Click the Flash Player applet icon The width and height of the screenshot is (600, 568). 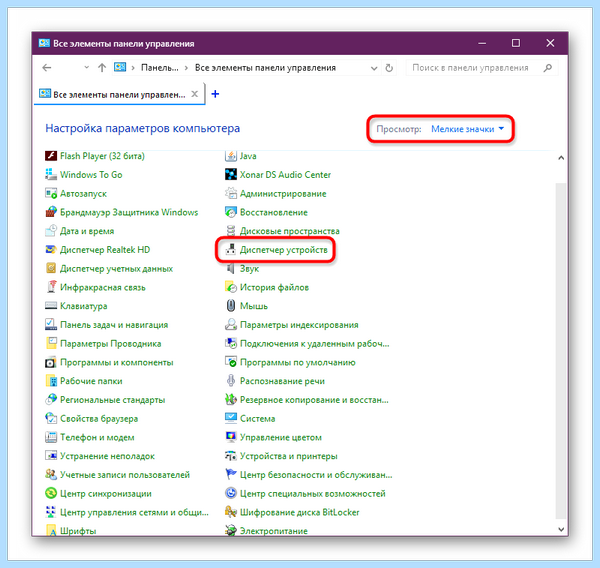tap(51, 156)
